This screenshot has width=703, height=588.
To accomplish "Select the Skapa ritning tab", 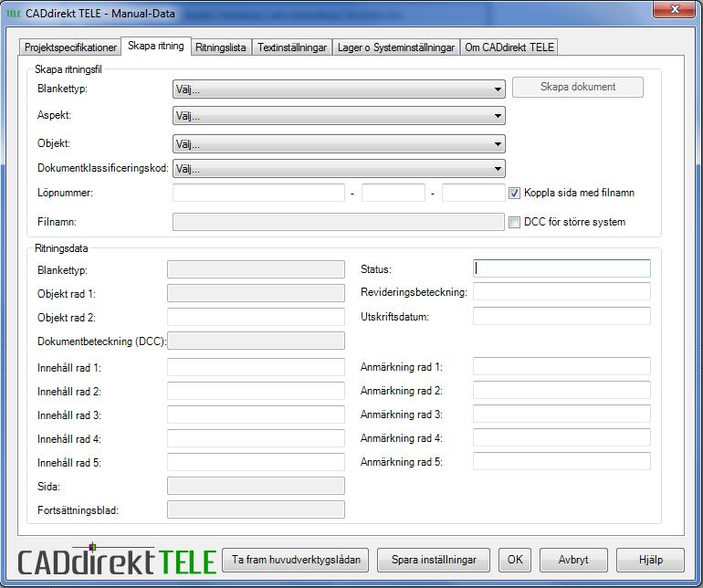I will [156, 46].
